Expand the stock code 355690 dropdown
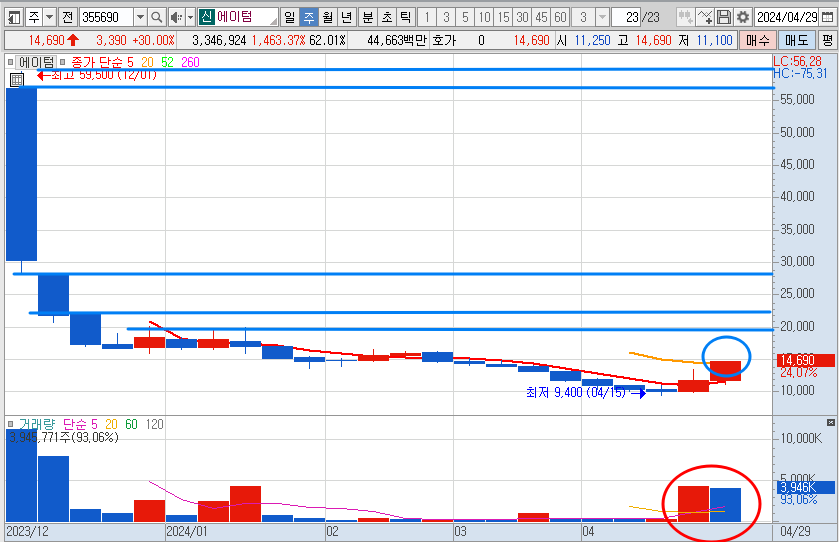Viewport: 839px width, 542px height. click(140, 18)
